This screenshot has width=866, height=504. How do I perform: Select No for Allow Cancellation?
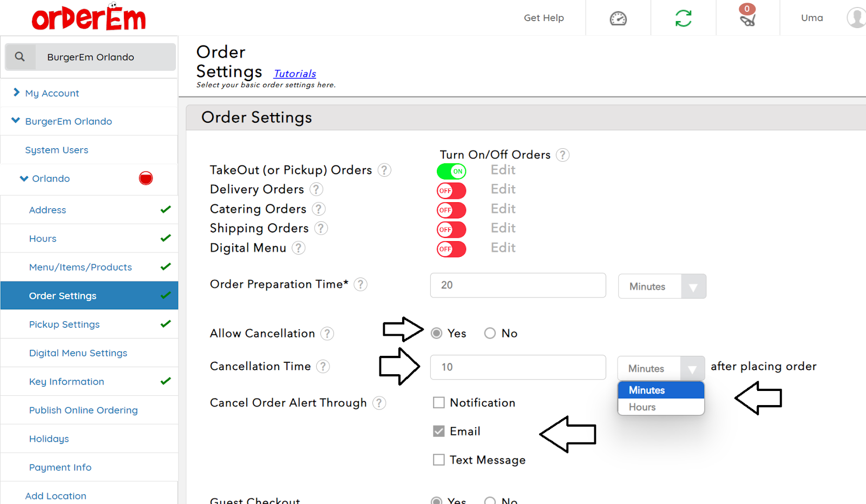pos(490,334)
